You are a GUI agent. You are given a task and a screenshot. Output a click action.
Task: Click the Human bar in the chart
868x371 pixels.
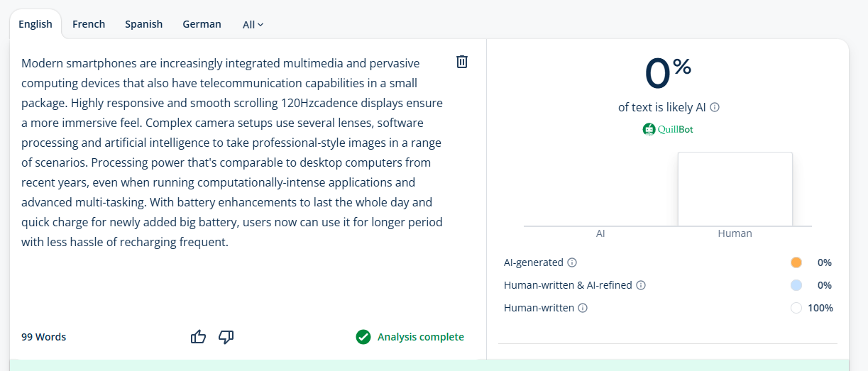(x=735, y=189)
